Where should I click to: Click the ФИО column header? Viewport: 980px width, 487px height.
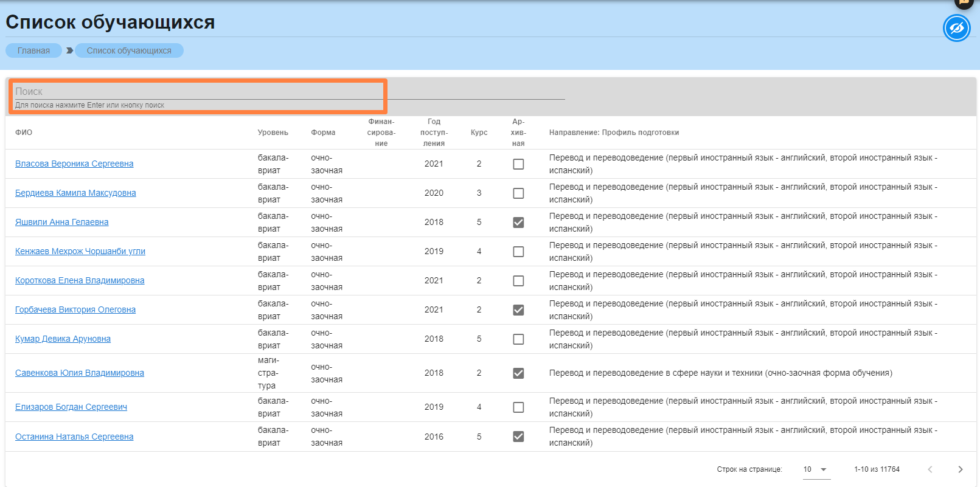(x=24, y=133)
